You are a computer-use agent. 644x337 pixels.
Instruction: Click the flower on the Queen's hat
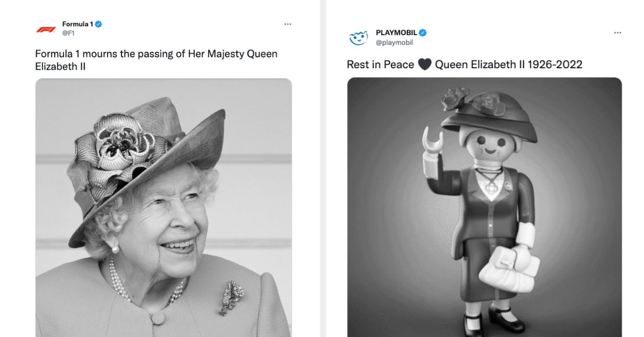[x=119, y=145]
